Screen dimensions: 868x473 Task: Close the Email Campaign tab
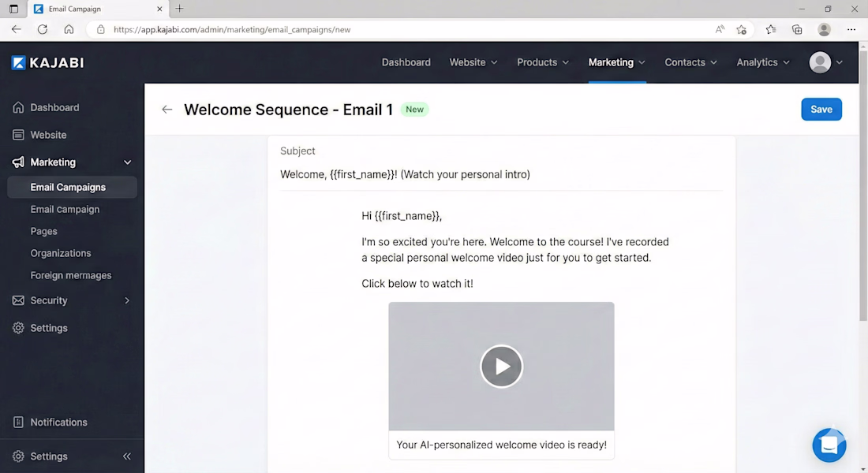(x=159, y=9)
